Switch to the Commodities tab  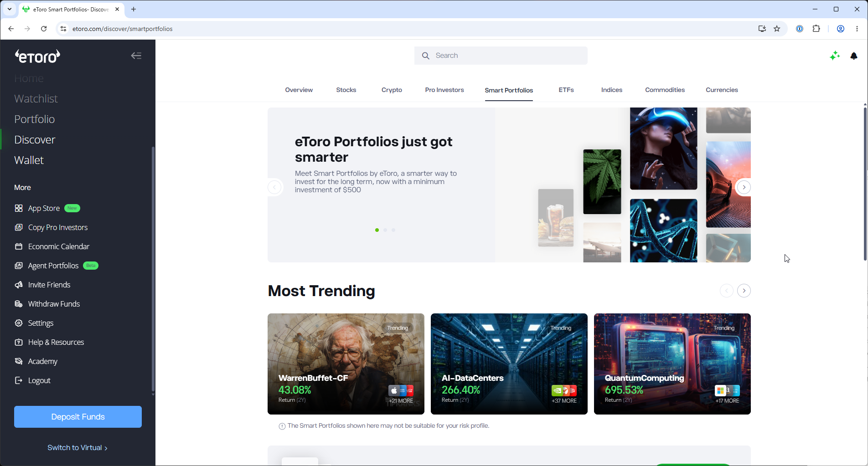click(665, 90)
